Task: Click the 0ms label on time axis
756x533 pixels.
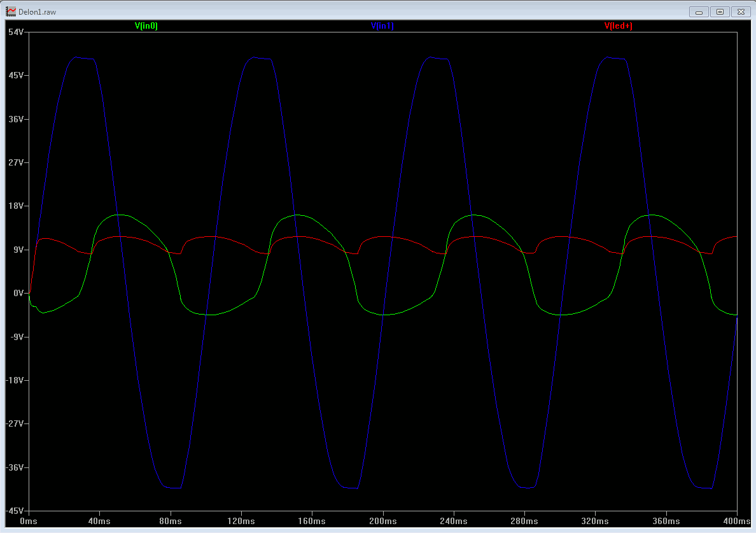Action: (x=29, y=521)
